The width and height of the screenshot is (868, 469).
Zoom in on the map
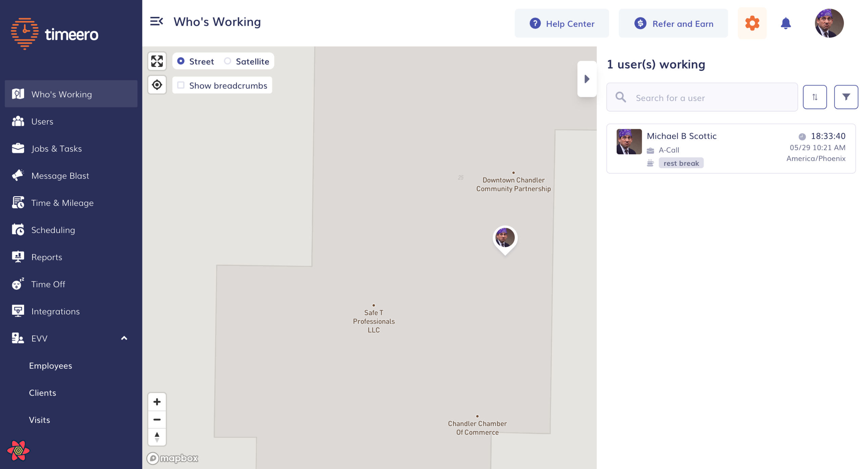click(157, 402)
